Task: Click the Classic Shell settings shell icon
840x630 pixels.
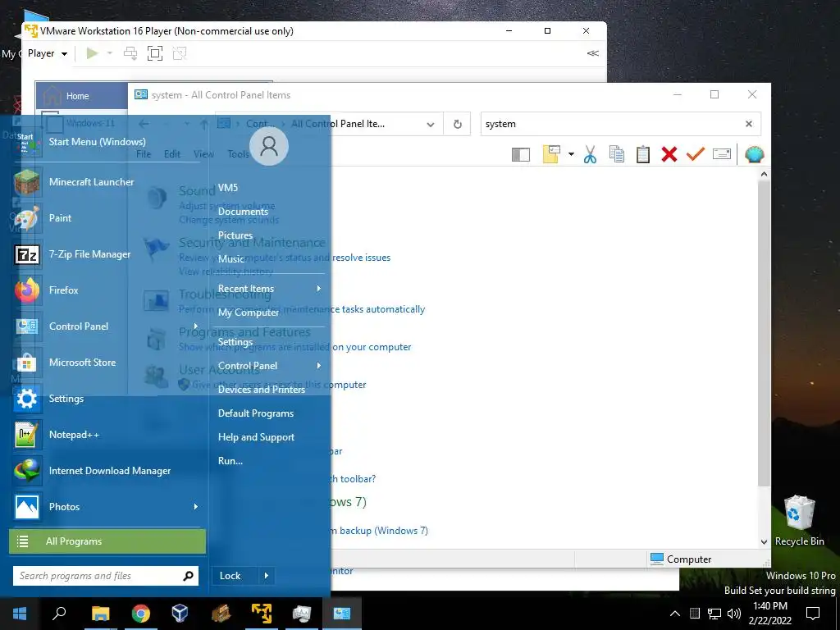Action: pos(755,154)
